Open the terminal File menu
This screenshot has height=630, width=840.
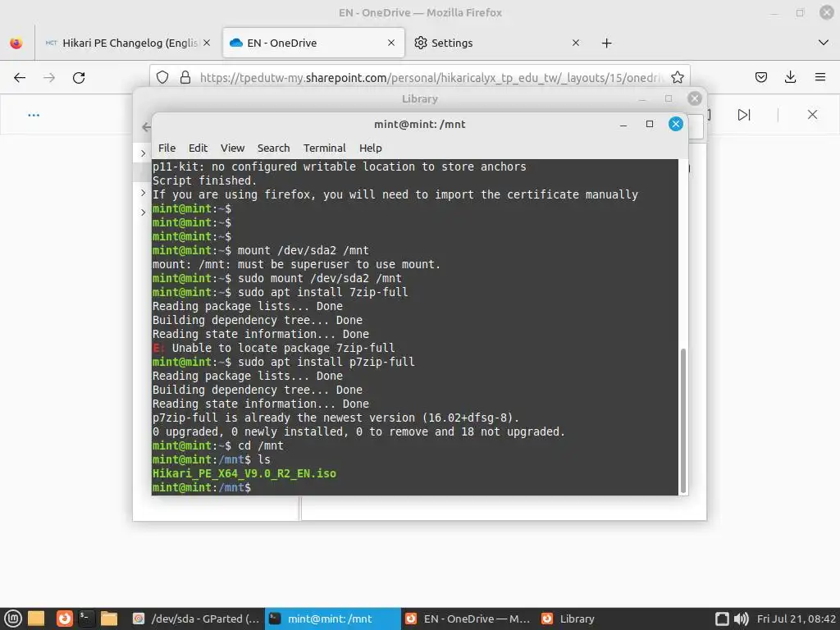pos(167,148)
